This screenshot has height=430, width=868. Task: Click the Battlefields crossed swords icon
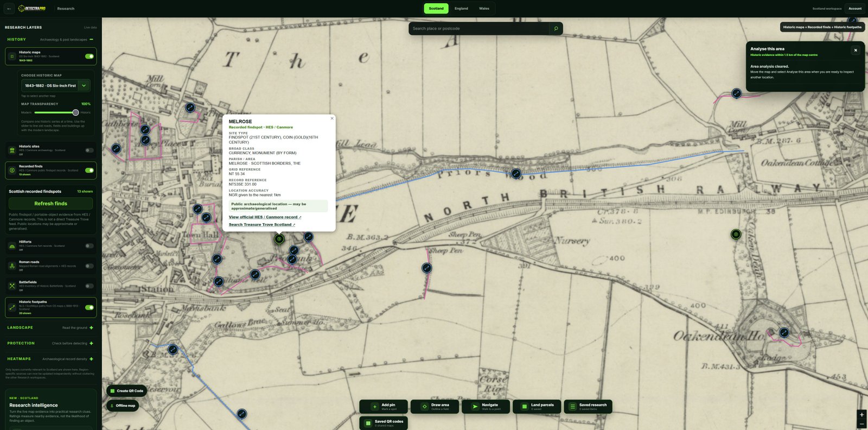pyautogui.click(x=12, y=286)
